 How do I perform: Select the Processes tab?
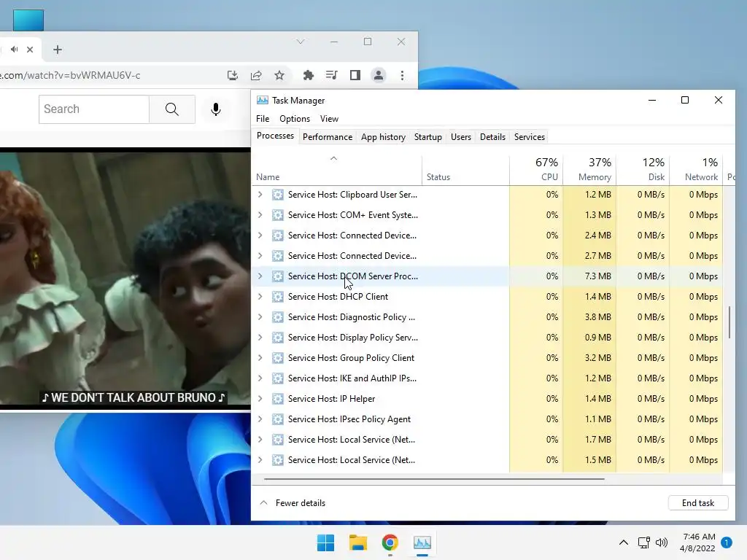tap(275, 136)
